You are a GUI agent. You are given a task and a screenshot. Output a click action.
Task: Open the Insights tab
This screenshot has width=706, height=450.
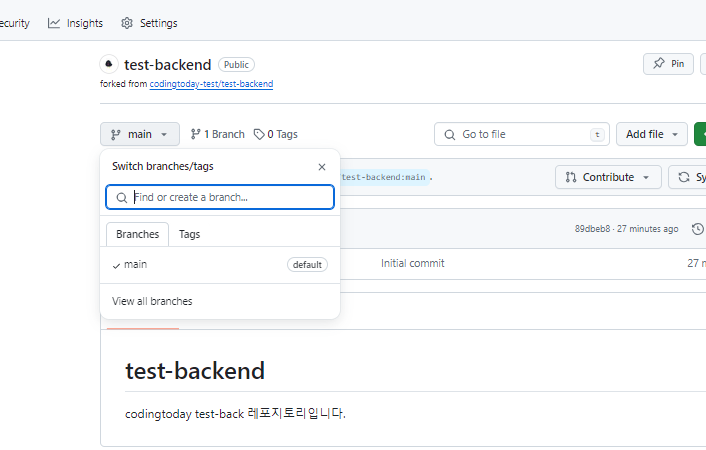[x=75, y=23]
